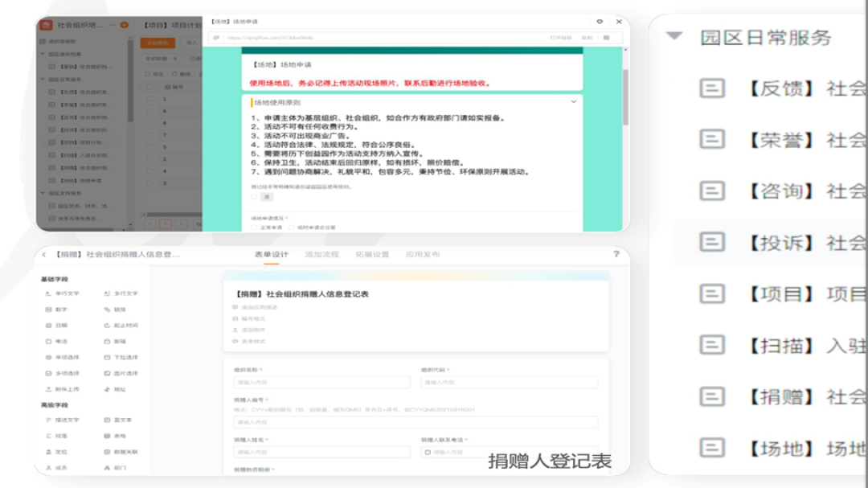The width and height of the screenshot is (868, 488).
Task: Add a 邮箱 field to the form
Action: [115, 342]
